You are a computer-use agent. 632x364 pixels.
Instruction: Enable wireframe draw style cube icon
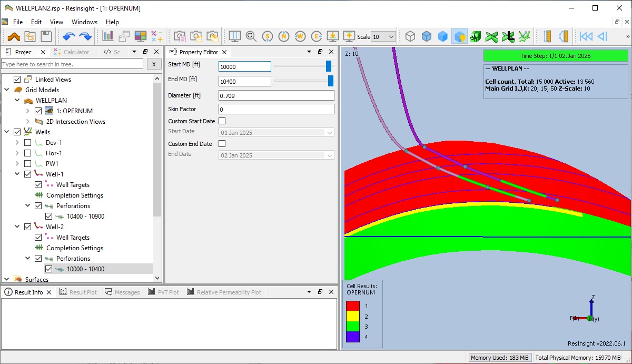point(411,36)
